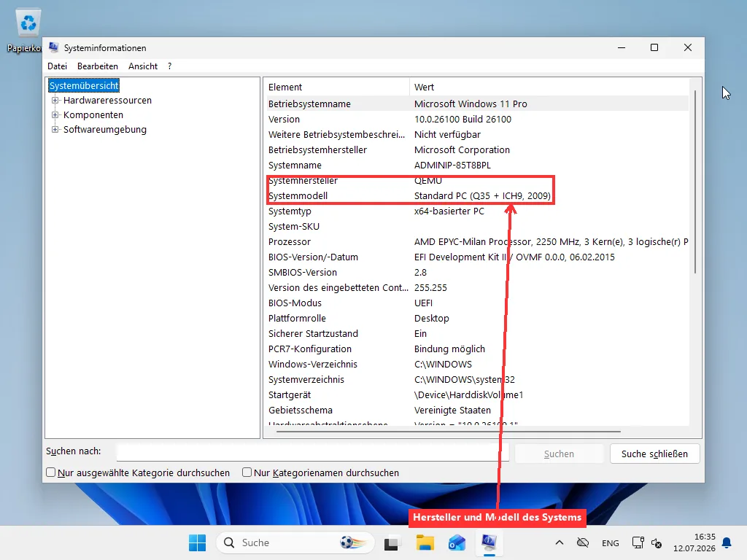Viewport: 747px width, 560px height.
Task: Select the SMBIOS-Version row
Action: [476, 273]
